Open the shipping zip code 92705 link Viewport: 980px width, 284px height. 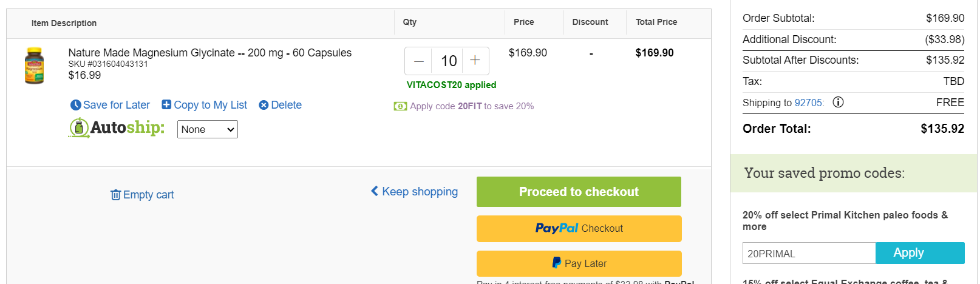point(808,103)
